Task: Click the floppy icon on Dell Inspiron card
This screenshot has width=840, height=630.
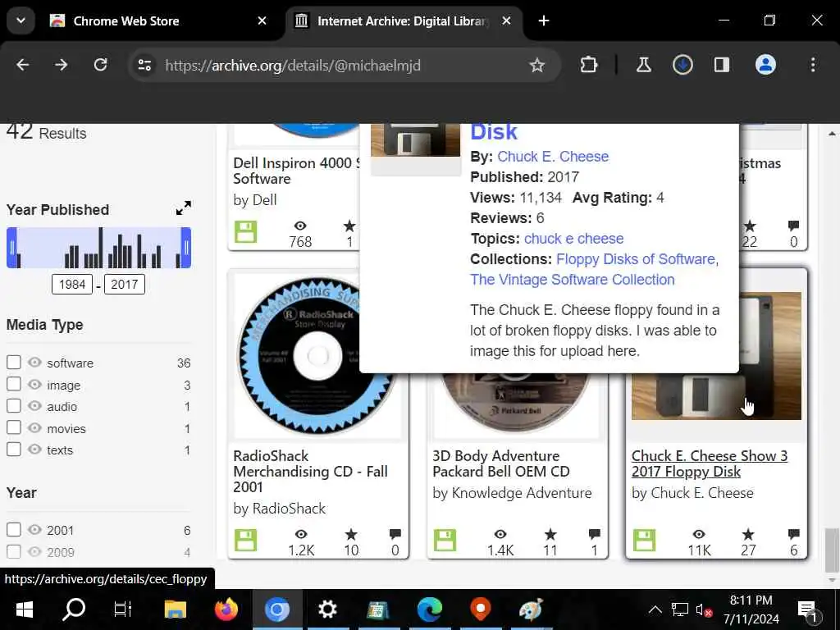Action: (246, 232)
